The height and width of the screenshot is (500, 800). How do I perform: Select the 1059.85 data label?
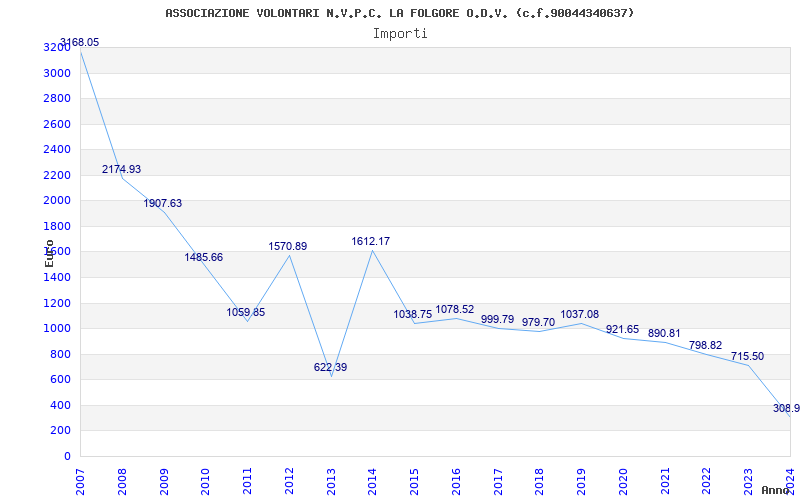pos(246,312)
